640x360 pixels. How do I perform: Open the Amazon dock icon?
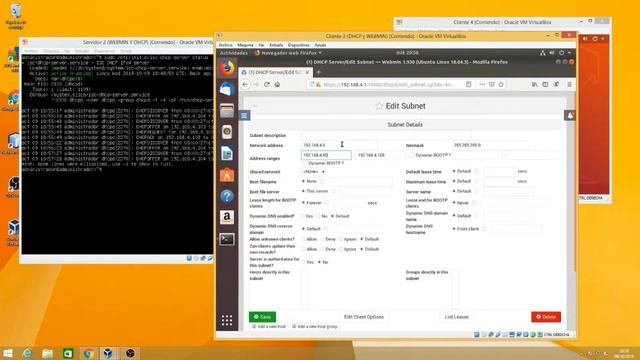[227, 218]
